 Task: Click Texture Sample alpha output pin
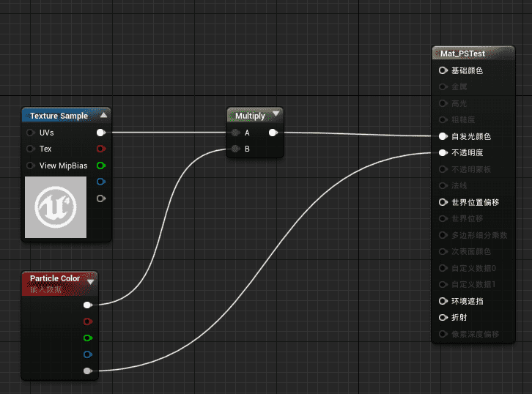pos(101,198)
